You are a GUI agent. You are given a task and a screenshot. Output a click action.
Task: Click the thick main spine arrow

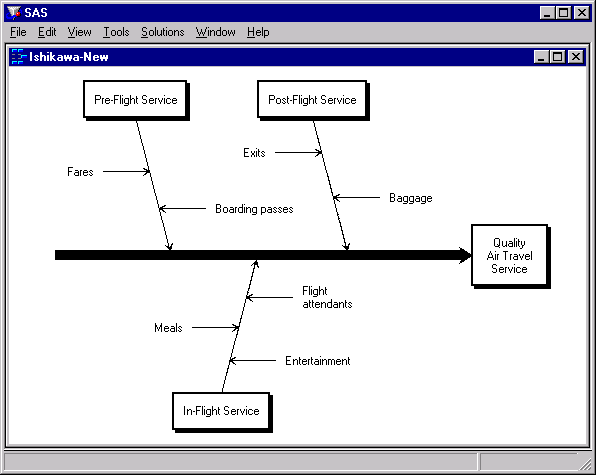[x=263, y=255]
